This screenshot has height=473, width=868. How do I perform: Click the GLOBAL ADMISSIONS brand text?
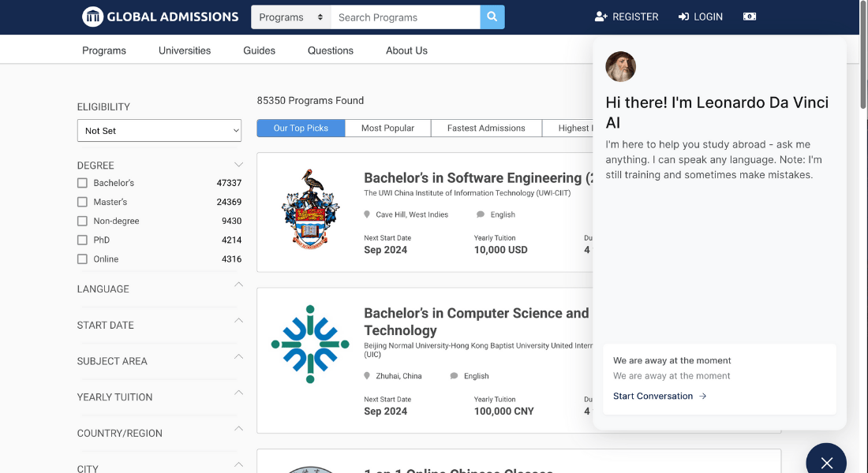(173, 17)
